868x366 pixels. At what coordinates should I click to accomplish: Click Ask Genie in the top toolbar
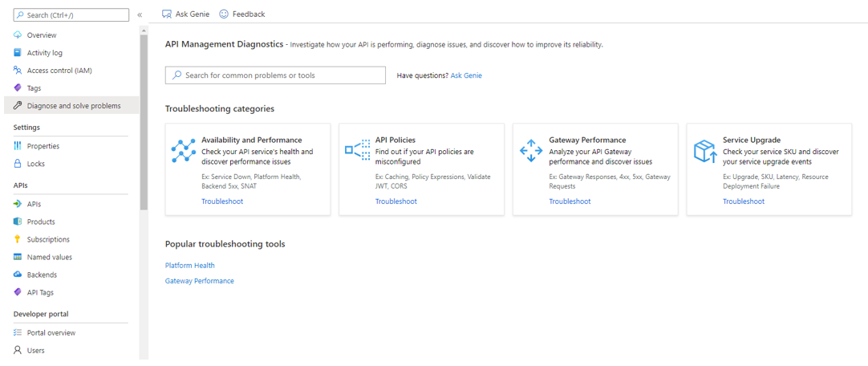point(185,14)
